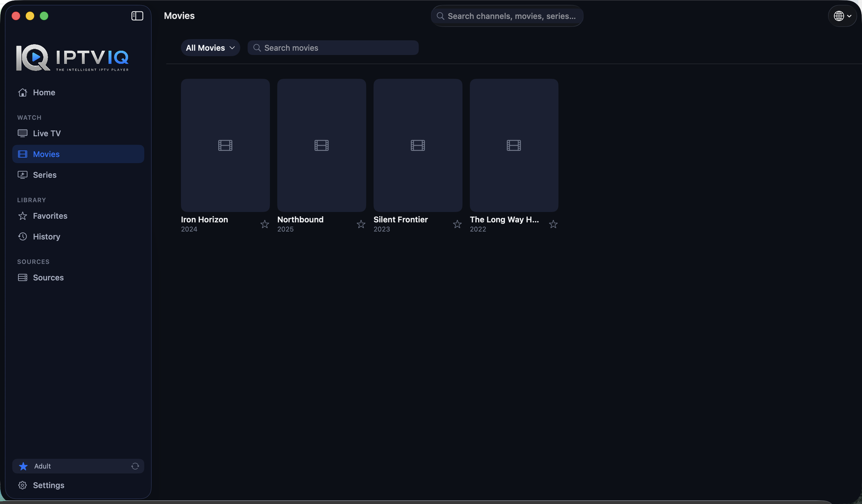Open the Iron Horizon title
The width and height of the screenshot is (862, 504).
pyautogui.click(x=204, y=220)
